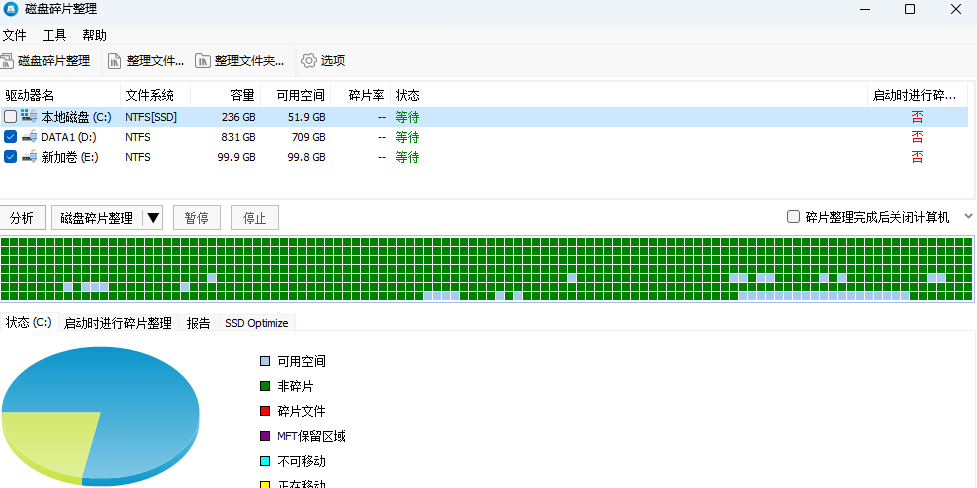Click the 99.9 GB capacity value
This screenshot has width=977, height=488.
coord(236,157)
